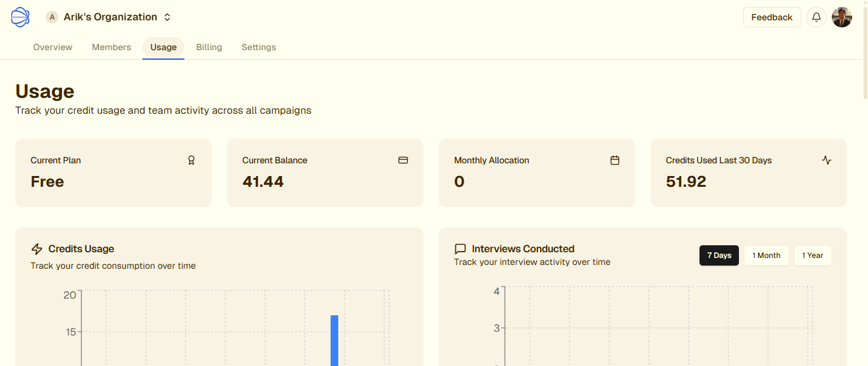Click the card icon on Current Balance
The height and width of the screenshot is (366, 868).
pos(403,160)
